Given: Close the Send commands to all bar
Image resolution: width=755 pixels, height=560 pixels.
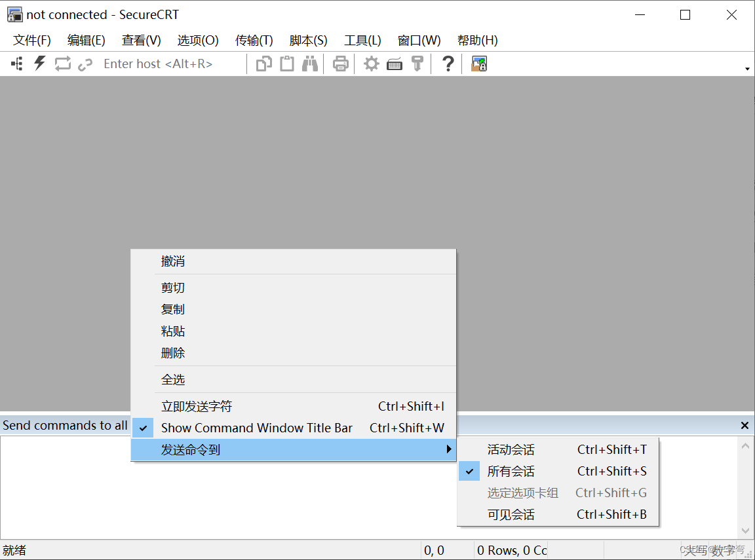Looking at the screenshot, I should coord(745,425).
